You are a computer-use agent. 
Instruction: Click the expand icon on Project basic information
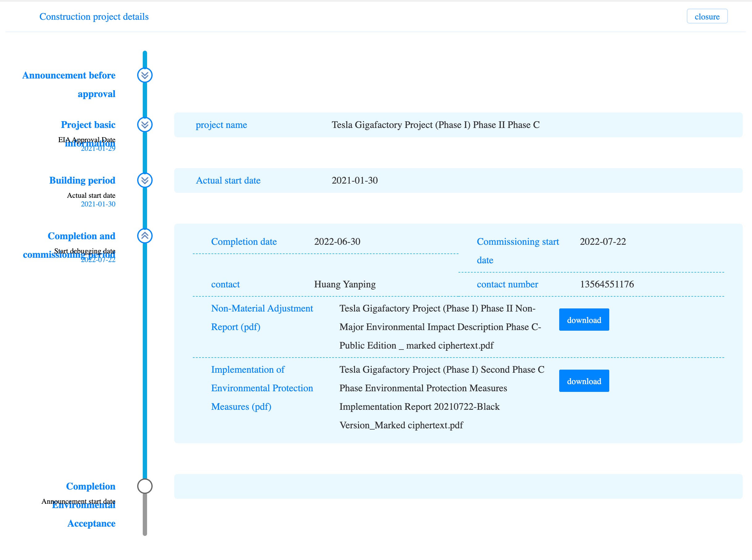(145, 125)
